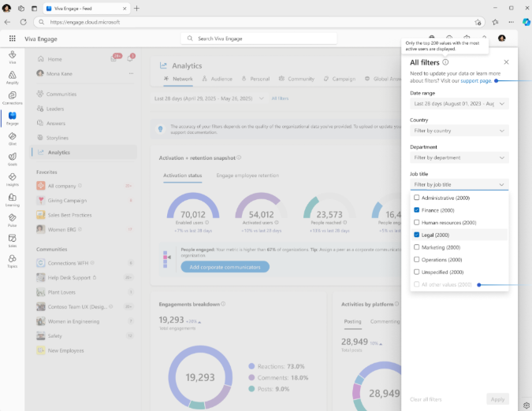Open the app launcher waffle icon

point(12,39)
